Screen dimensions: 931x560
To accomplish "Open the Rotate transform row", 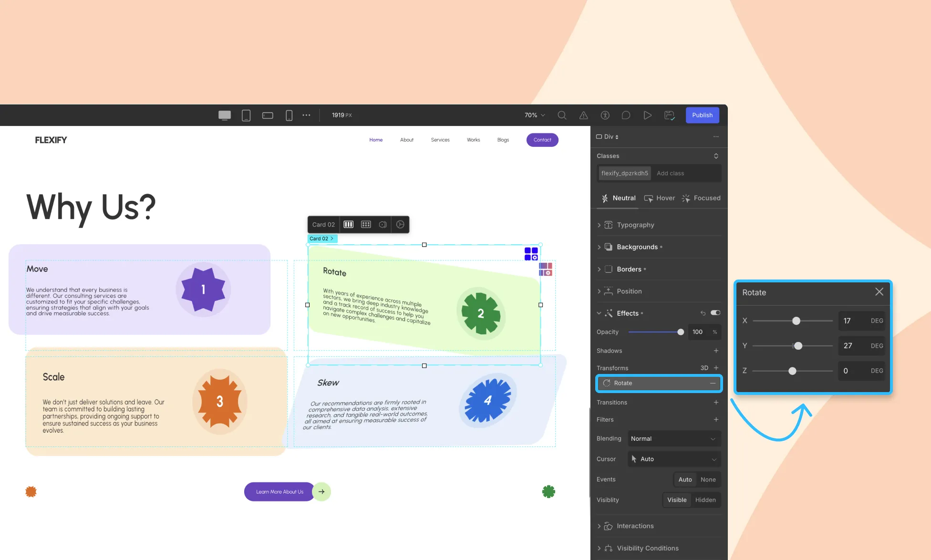I will (659, 383).
